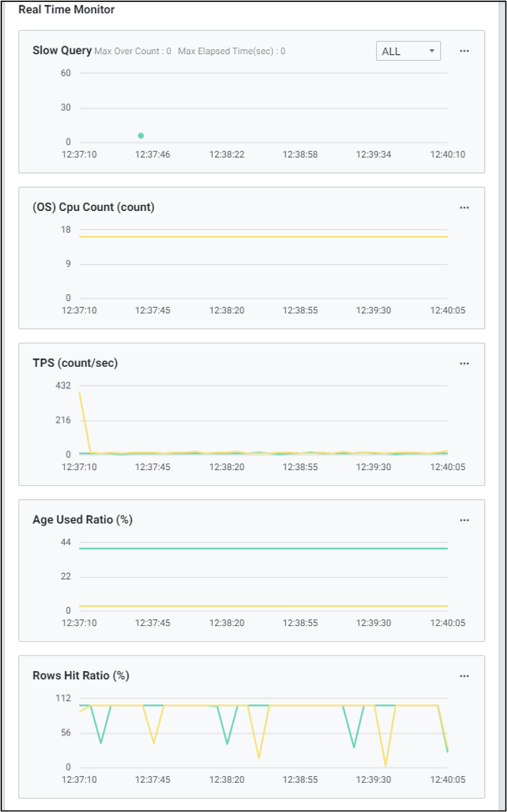Viewport: 507px width, 812px height.
Task: Click the yellow line in Age Used Ratio chart
Action: click(x=263, y=606)
